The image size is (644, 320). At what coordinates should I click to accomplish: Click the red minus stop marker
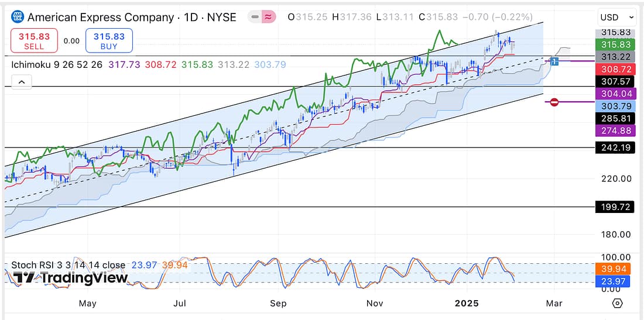coord(554,102)
